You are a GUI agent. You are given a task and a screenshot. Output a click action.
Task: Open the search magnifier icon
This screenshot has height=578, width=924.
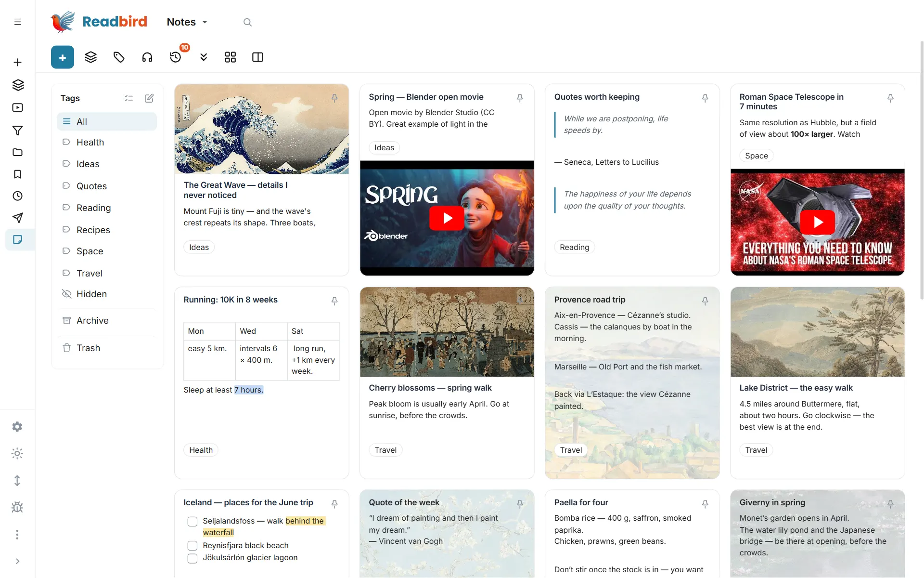point(247,22)
